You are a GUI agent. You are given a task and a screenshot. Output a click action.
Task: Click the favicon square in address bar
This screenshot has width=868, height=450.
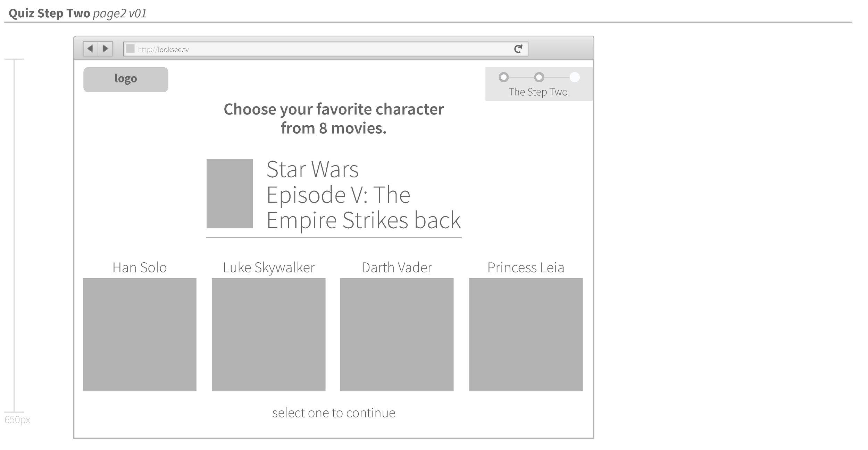130,49
